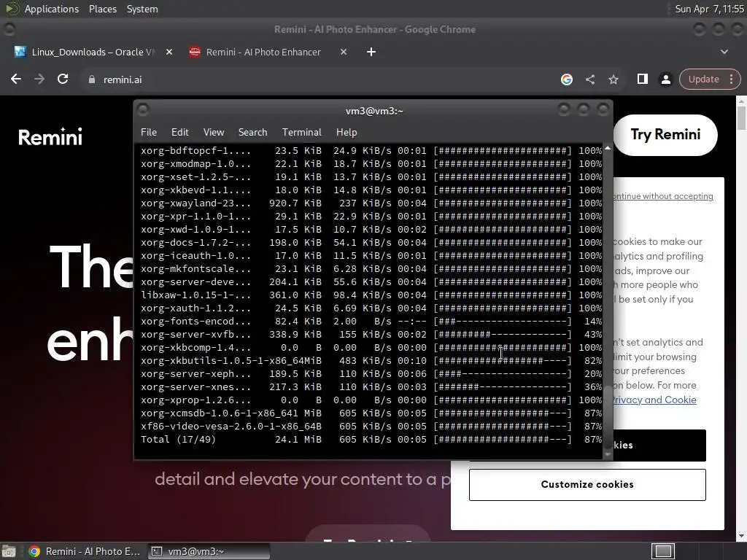
Task: Open the terminal View menu
Action: pos(214,132)
